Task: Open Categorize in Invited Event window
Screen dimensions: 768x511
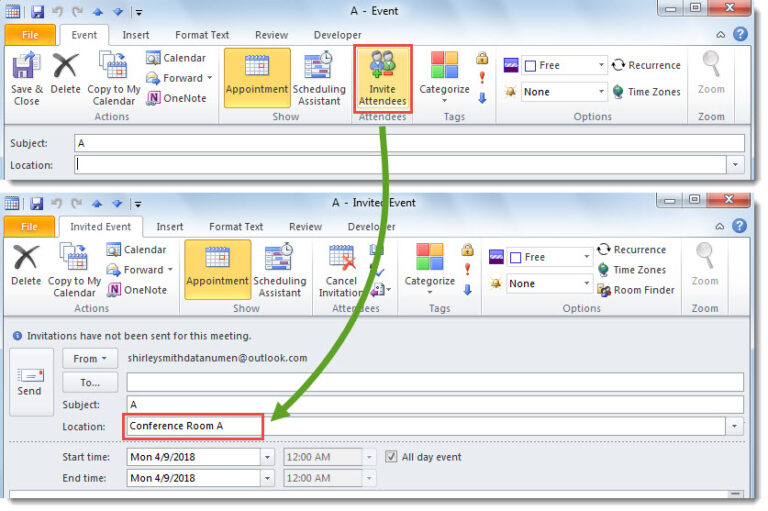Action: (430, 269)
